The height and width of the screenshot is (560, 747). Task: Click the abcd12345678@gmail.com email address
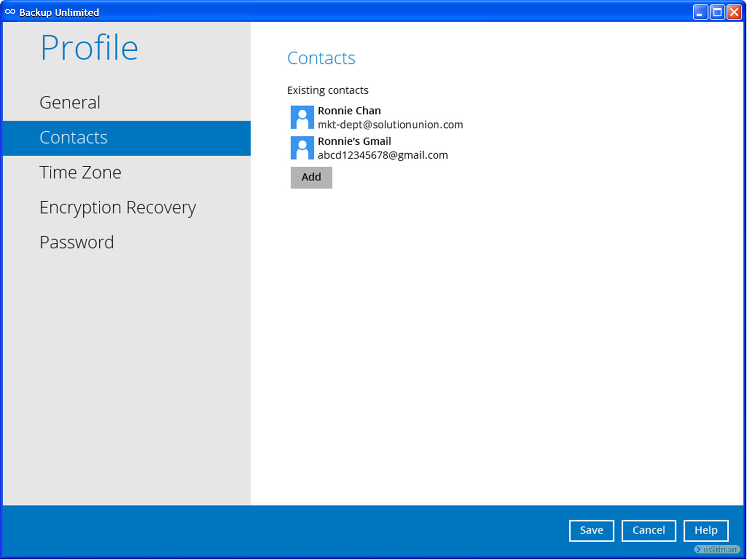pyautogui.click(x=383, y=155)
